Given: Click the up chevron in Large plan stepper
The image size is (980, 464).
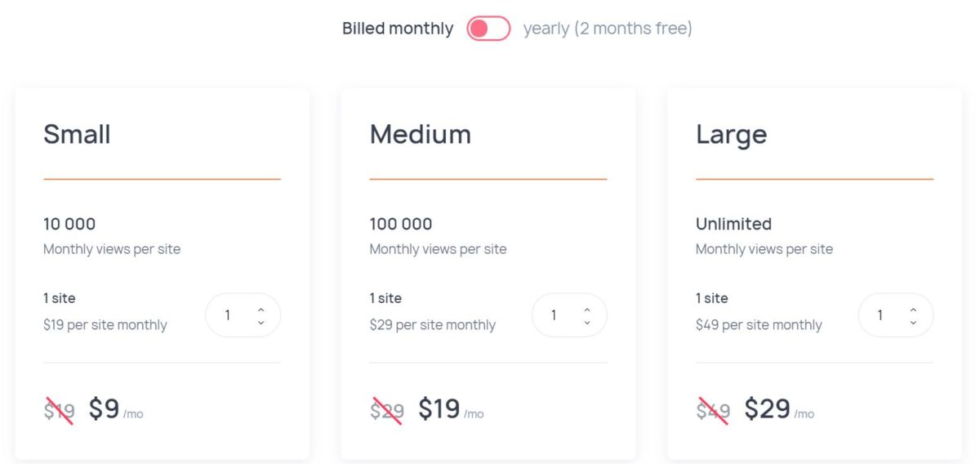Looking at the screenshot, I should [913, 310].
